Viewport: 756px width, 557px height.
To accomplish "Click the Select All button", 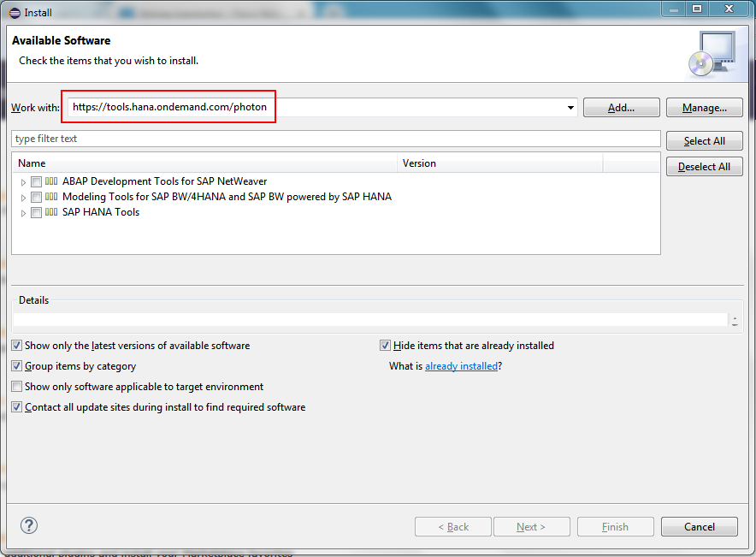I will pos(704,141).
